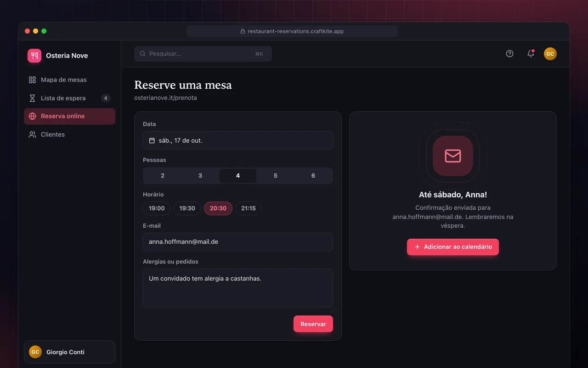Click the envelope confirmation icon

coord(453,156)
